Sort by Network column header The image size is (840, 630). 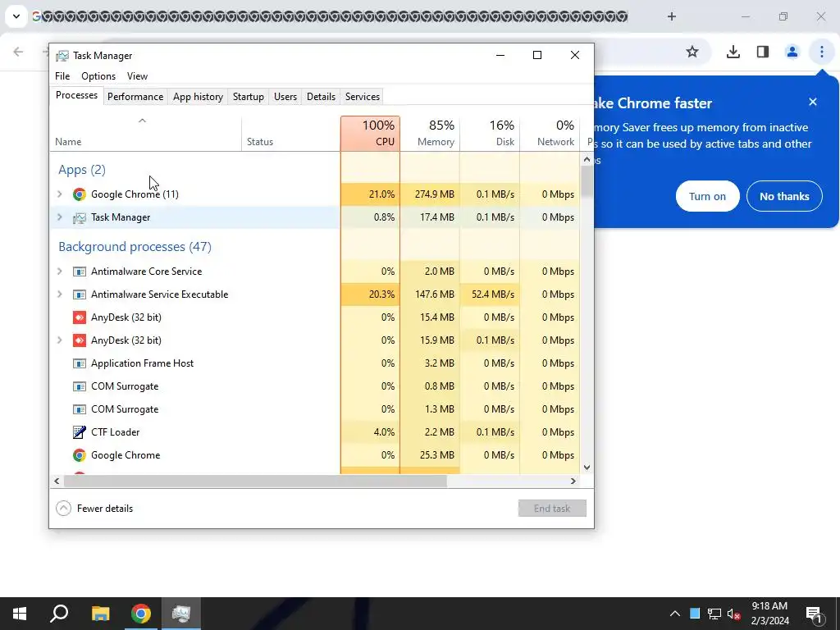(x=550, y=134)
